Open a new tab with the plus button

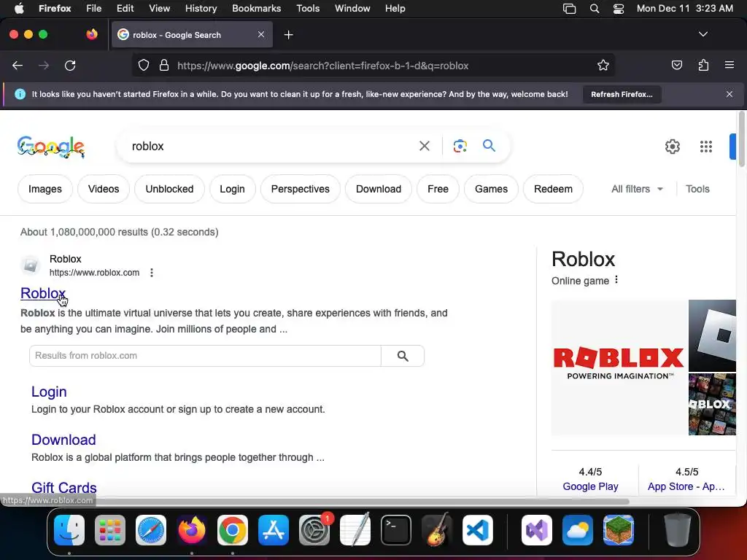click(x=288, y=35)
